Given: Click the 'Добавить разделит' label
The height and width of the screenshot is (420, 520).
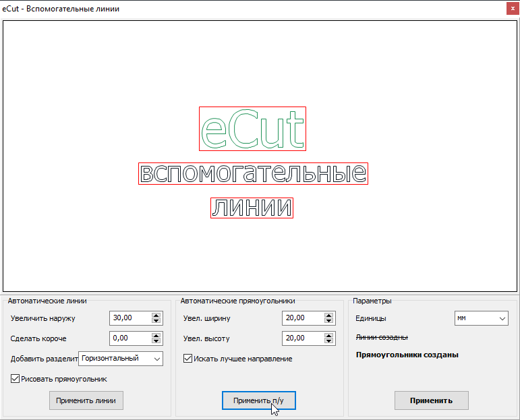Looking at the screenshot, I should coord(44,359).
